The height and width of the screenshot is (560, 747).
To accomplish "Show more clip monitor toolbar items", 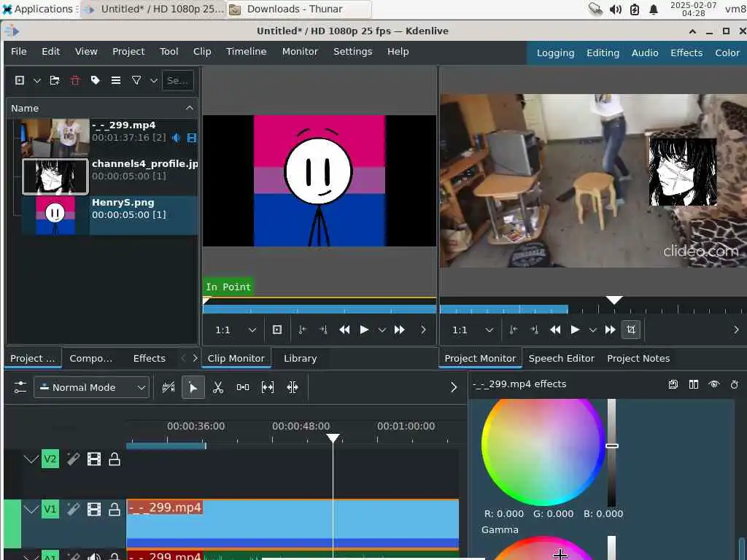I will [423, 330].
